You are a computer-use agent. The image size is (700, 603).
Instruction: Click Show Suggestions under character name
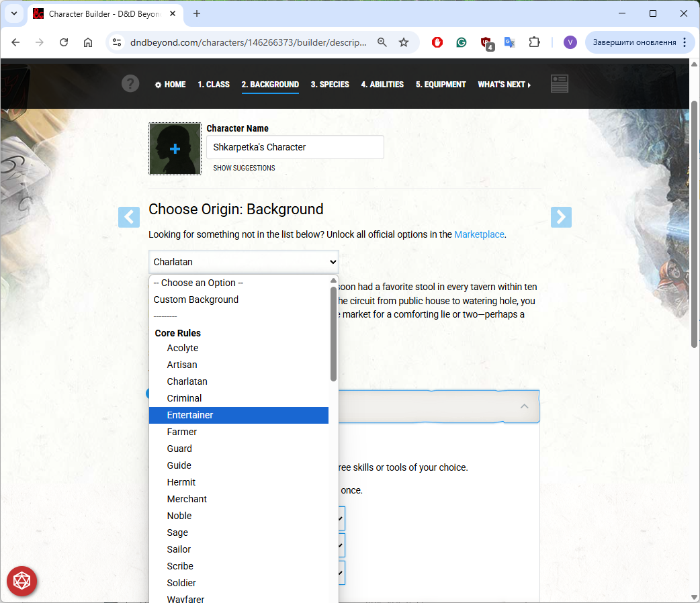pyautogui.click(x=244, y=168)
